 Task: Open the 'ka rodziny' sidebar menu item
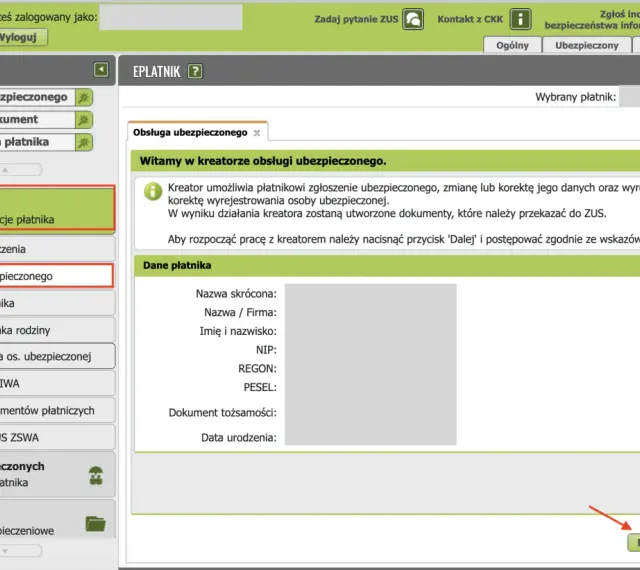tap(57, 330)
